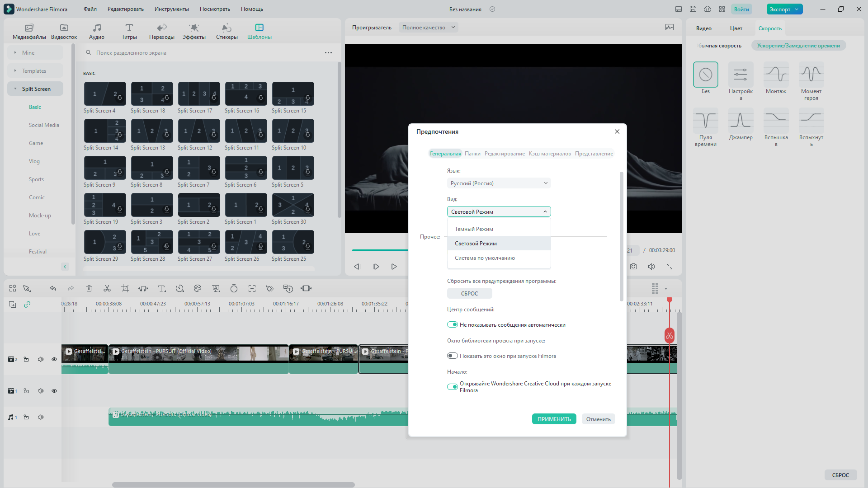This screenshot has width=868, height=488.
Task: Toggle the don't show messages automatically switch
Action: (452, 324)
